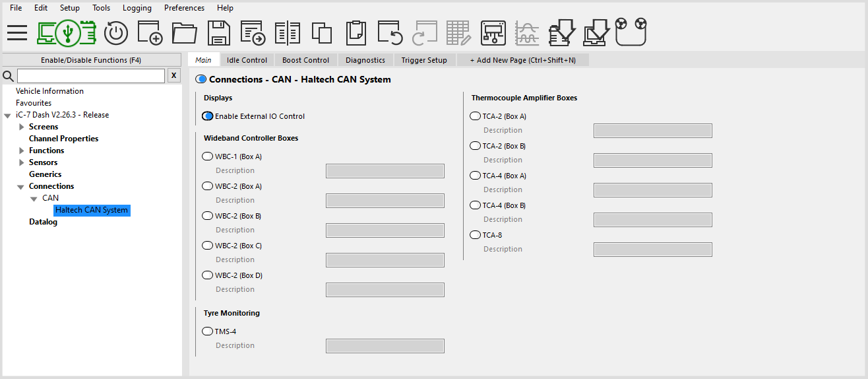Enable WBC-1 (Box A)

pos(207,156)
